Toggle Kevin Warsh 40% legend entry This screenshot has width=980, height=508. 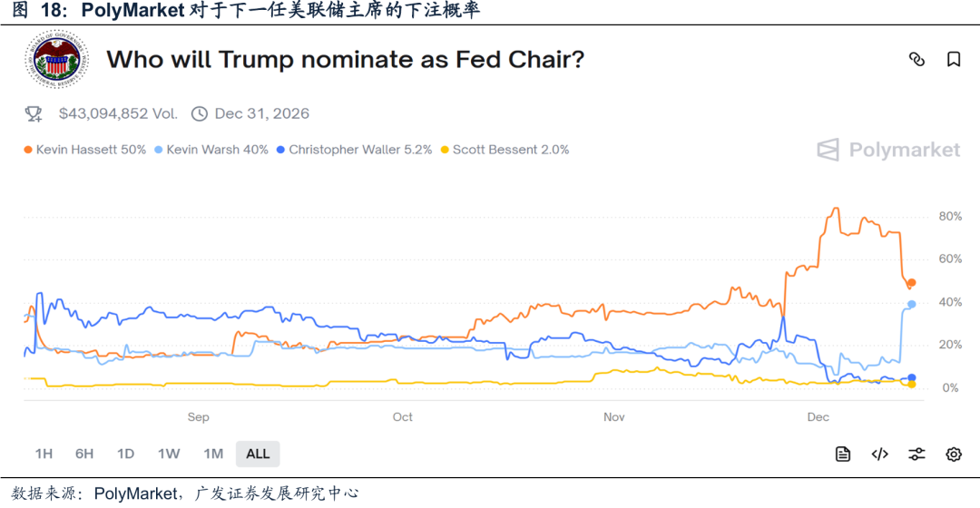coord(212,150)
